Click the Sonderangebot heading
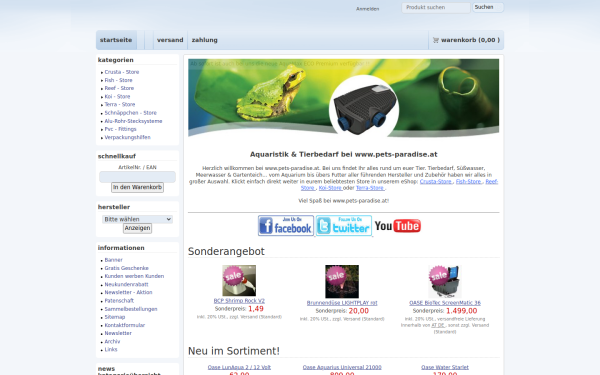The height and width of the screenshot is (375, 600). [226, 251]
